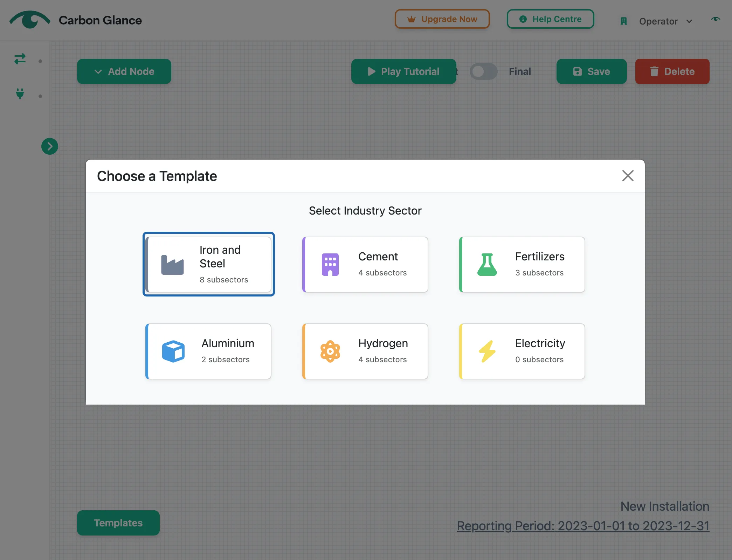
Task: Open the Help Centre
Action: [x=550, y=19]
